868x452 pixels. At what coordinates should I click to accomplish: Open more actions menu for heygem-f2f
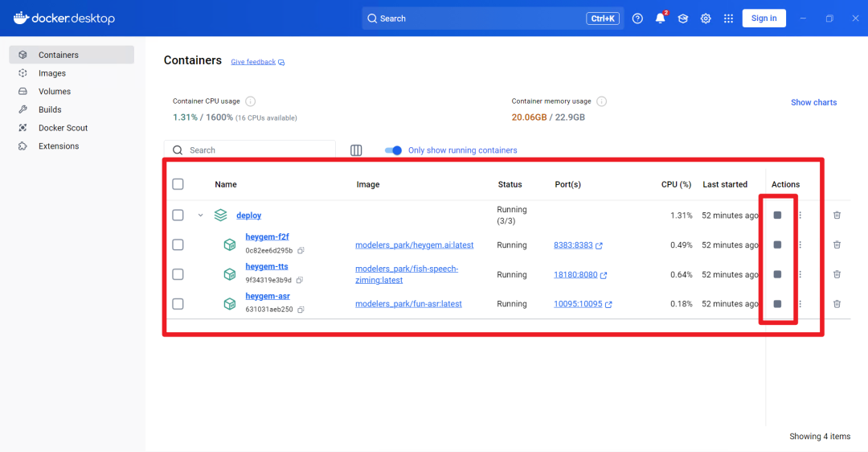[x=800, y=244]
